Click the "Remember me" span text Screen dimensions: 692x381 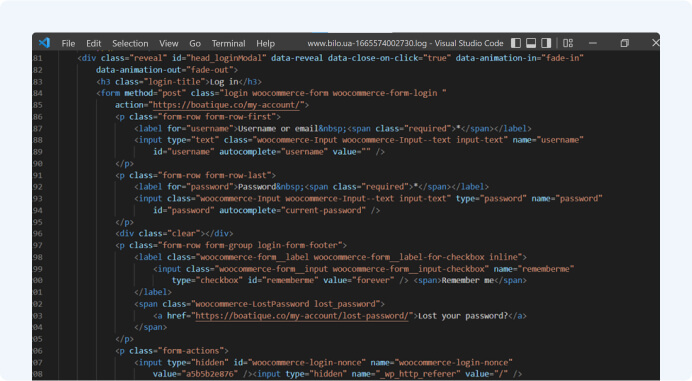(467, 280)
